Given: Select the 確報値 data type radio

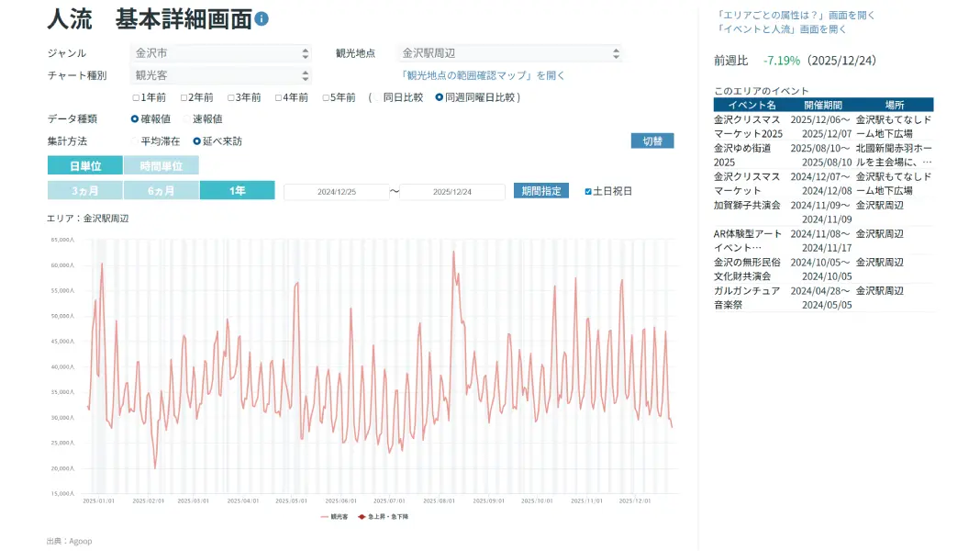Looking at the screenshot, I should (x=134, y=118).
